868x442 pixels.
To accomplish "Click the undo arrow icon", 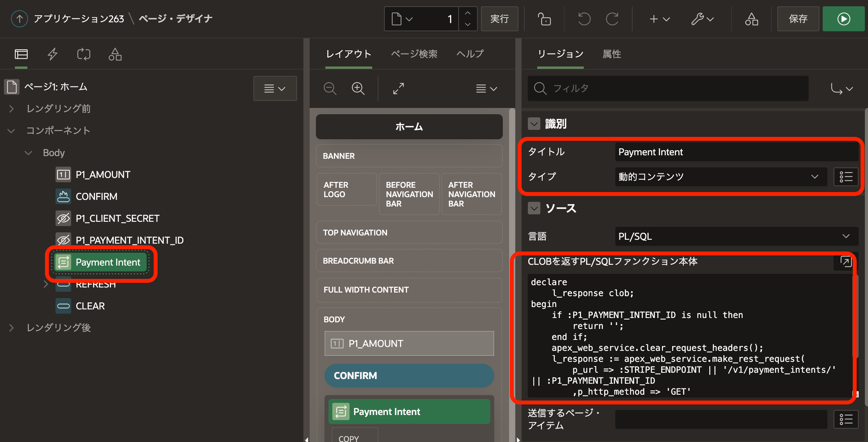I will pyautogui.click(x=584, y=19).
